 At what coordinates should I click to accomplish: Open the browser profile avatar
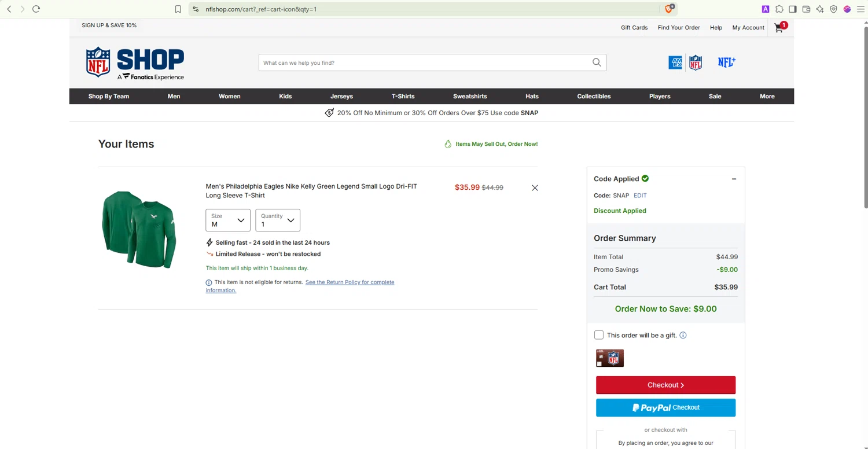(847, 9)
